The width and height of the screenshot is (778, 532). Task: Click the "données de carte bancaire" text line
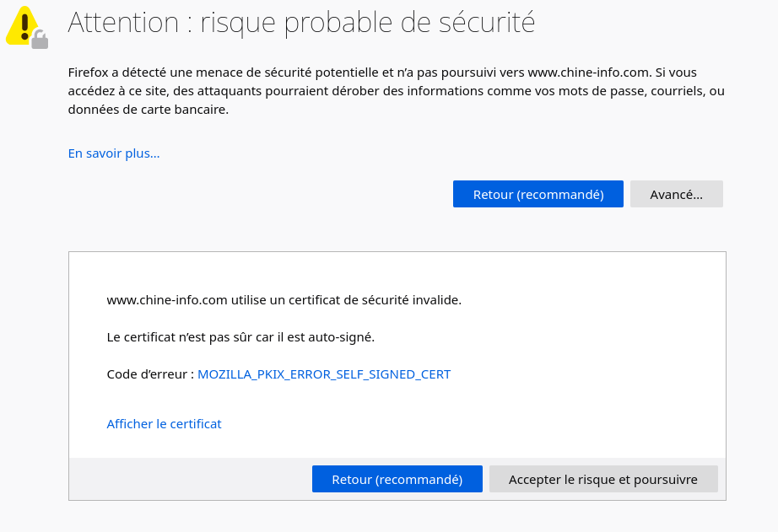coord(148,110)
